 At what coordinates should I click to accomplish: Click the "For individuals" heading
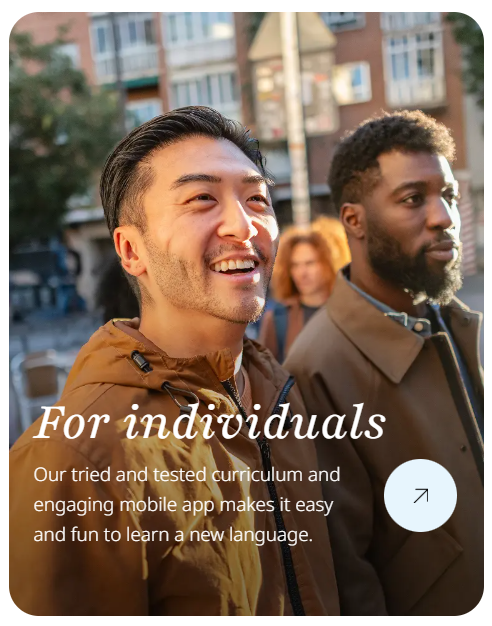point(210,422)
